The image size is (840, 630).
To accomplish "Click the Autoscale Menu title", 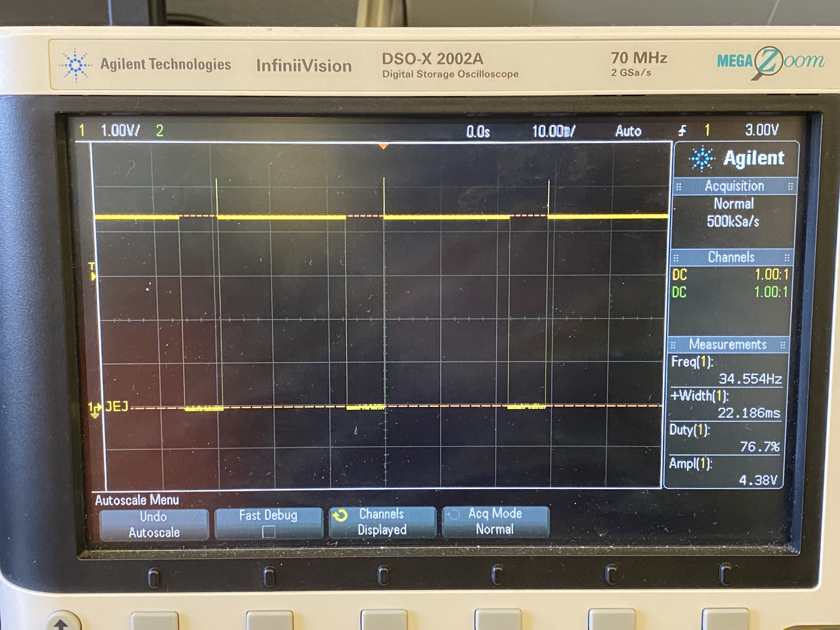I will click(x=137, y=500).
